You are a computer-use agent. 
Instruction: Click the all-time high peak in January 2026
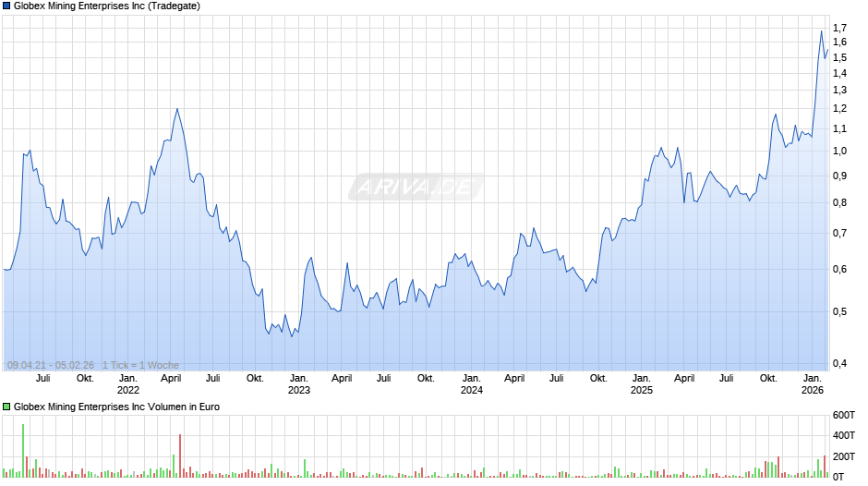point(821,31)
